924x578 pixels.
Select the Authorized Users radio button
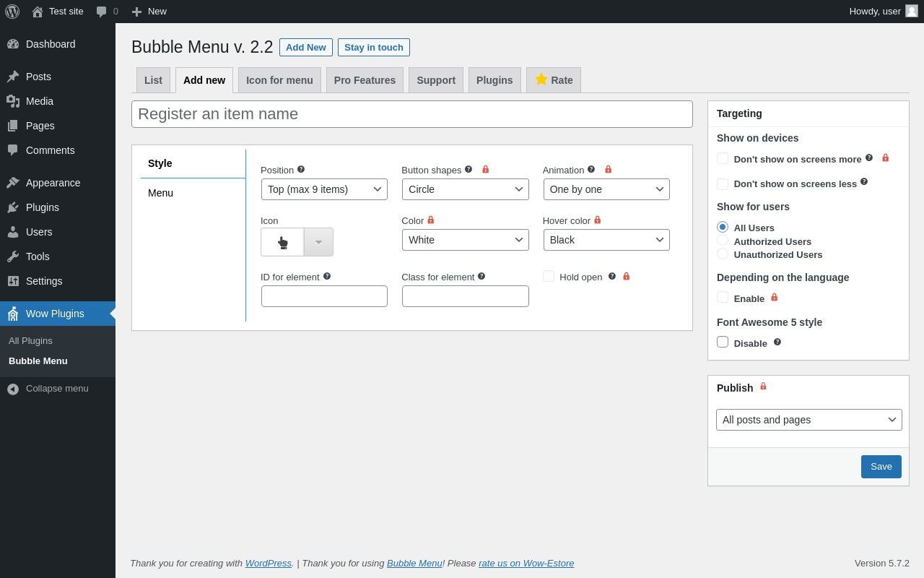pos(723,241)
